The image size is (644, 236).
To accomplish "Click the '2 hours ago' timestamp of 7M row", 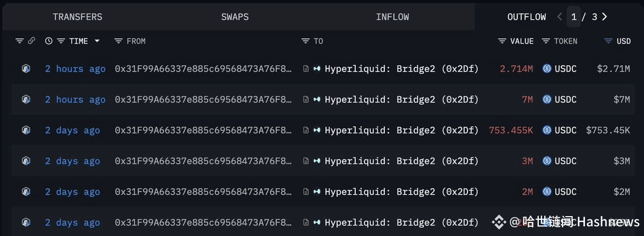I will click(x=75, y=99).
